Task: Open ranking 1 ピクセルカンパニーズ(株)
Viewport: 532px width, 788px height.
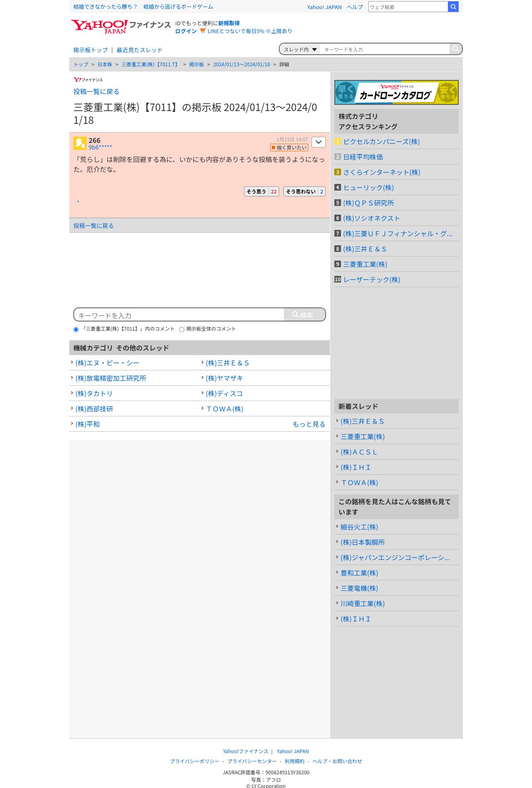Action: pyautogui.click(x=381, y=142)
